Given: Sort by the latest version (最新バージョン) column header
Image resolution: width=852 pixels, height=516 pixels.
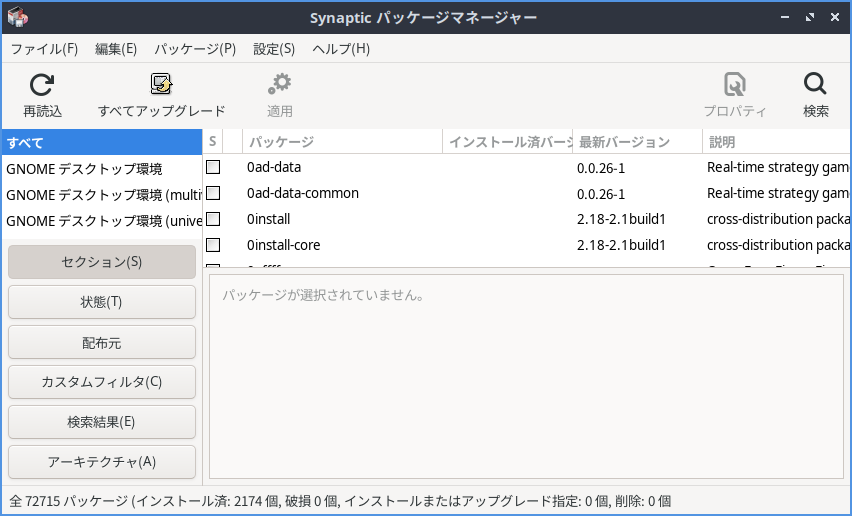Looking at the screenshot, I should click(x=636, y=142).
